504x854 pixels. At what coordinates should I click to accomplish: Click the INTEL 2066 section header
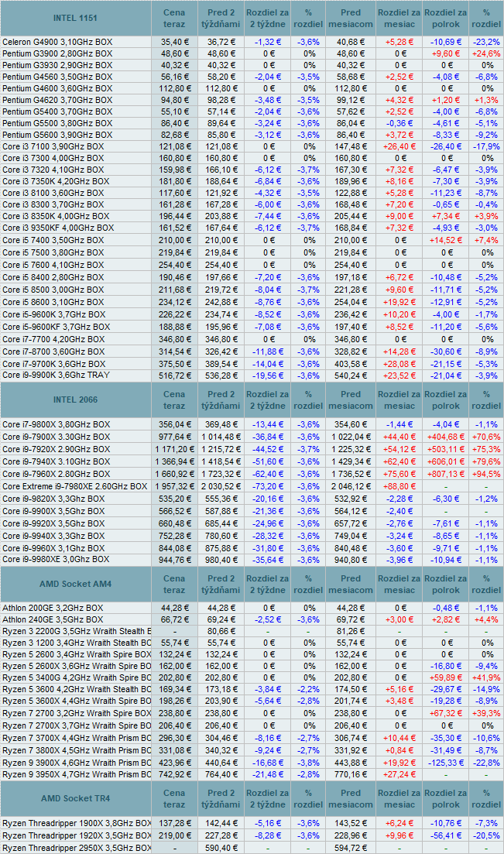pos(75,400)
